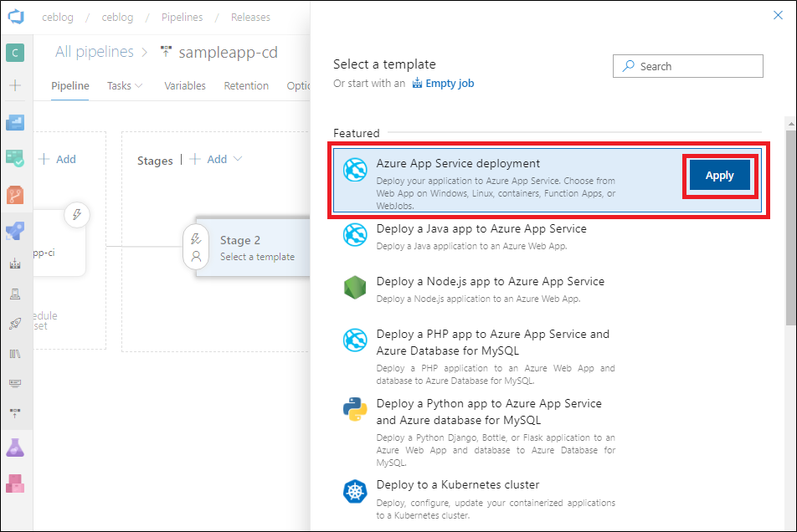Open Boards icon in the sidebar
Image resolution: width=797 pixels, height=532 pixels.
click(x=15, y=158)
